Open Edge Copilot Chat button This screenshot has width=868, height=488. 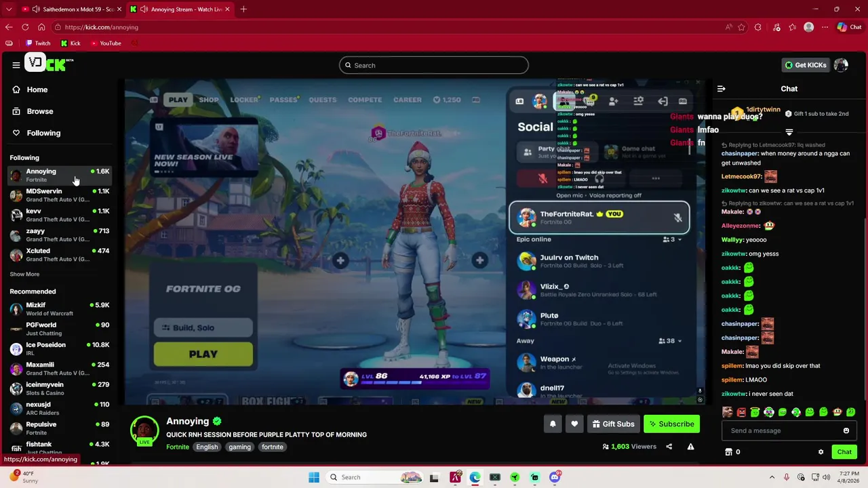pyautogui.click(x=849, y=27)
